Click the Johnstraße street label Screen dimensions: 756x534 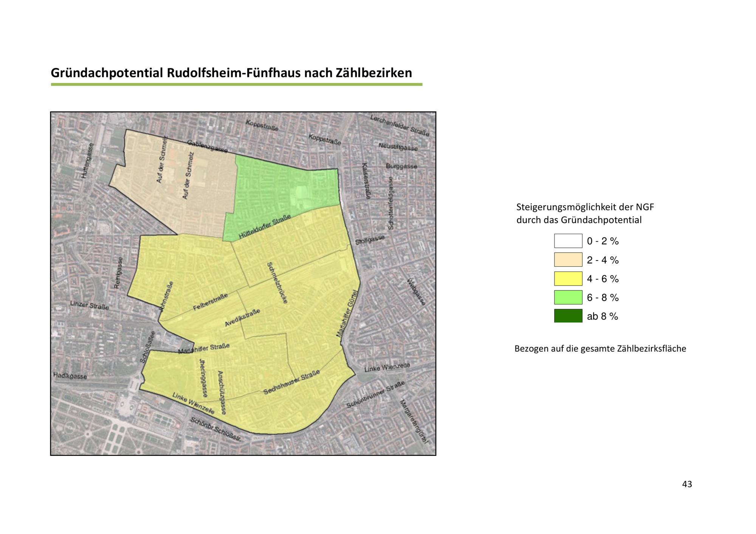pos(166,296)
